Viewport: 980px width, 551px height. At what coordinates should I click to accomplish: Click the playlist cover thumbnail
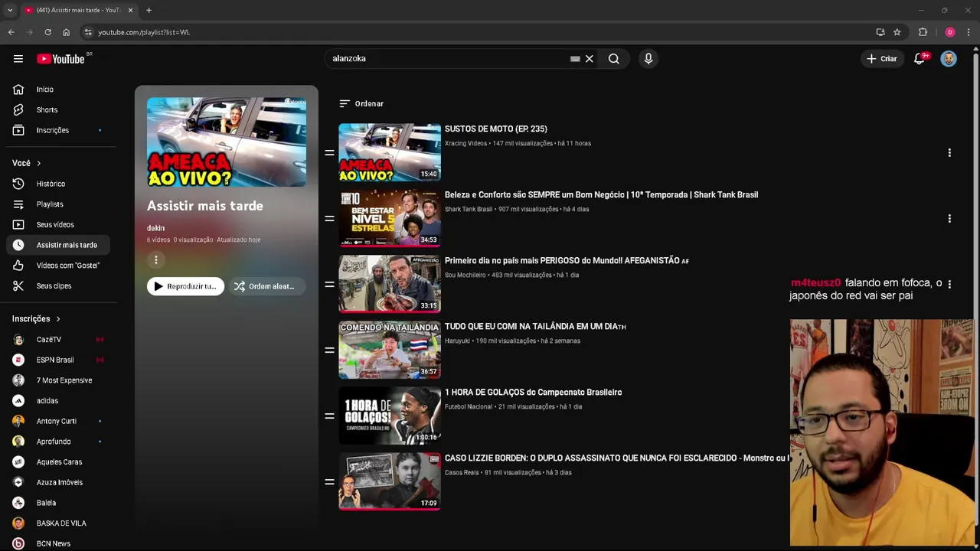coord(227,142)
